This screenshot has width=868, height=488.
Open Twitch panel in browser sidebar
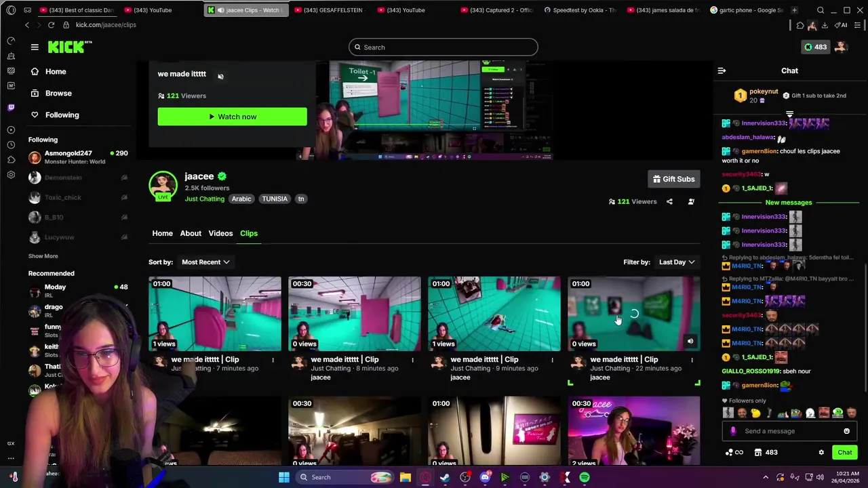pyautogui.click(x=11, y=107)
